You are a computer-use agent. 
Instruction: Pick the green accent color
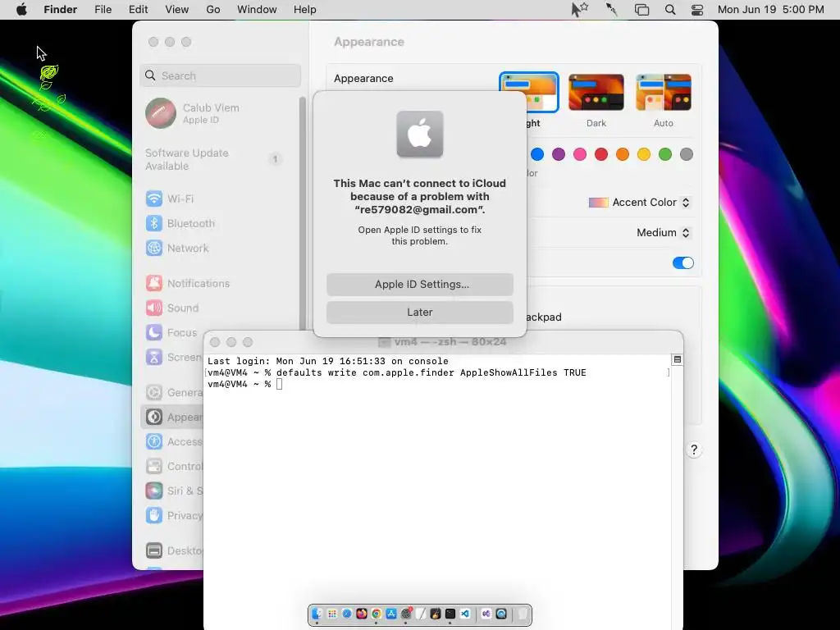(665, 155)
